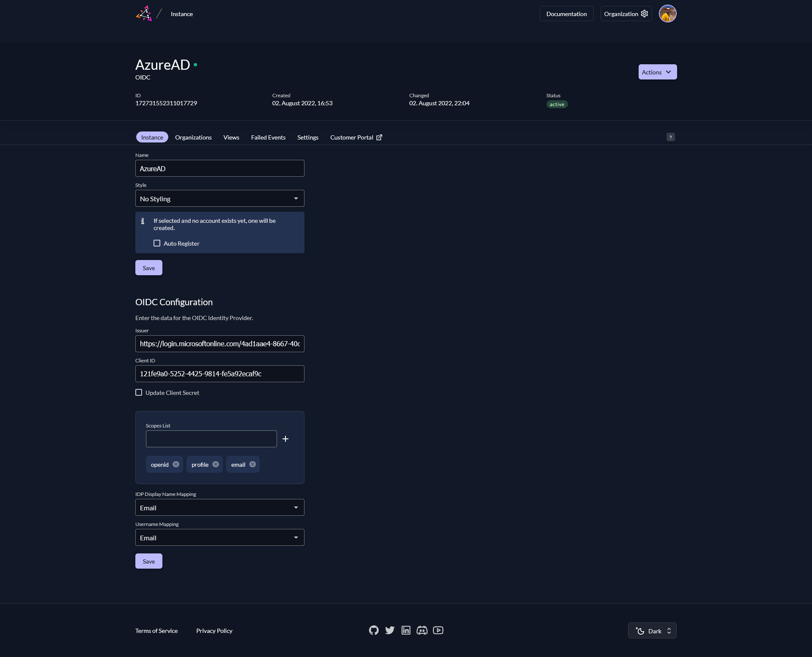Enable the Update Client Secret checkbox

pos(139,393)
